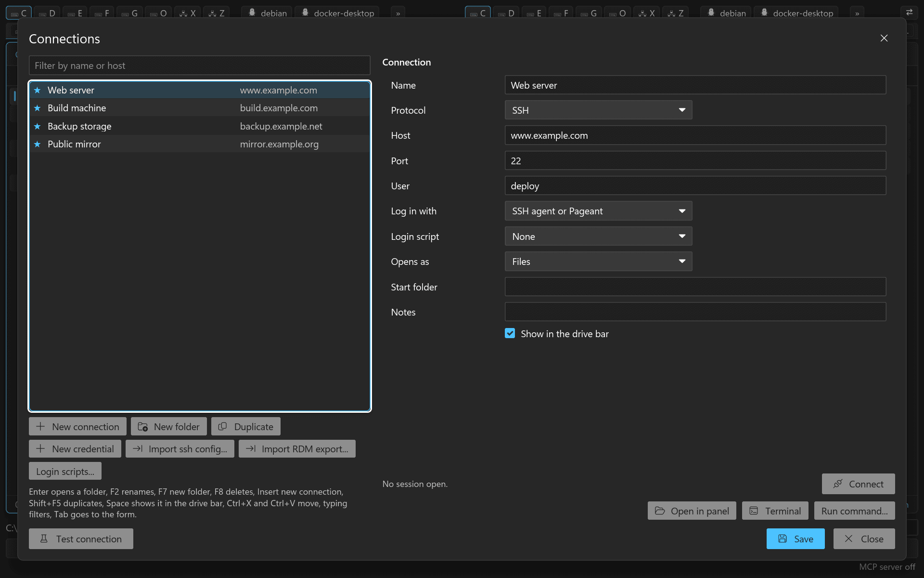Open the Opens as dropdown

coord(598,262)
